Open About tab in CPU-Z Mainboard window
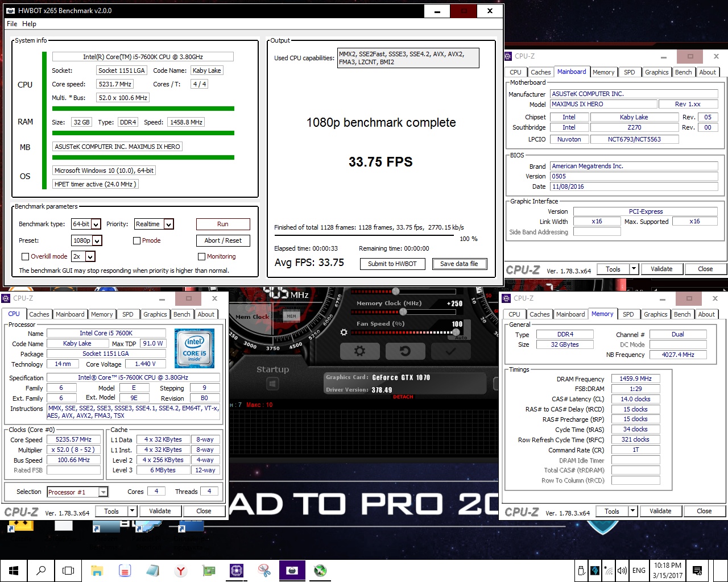Image resolution: width=728 pixels, height=582 pixels. [708, 72]
